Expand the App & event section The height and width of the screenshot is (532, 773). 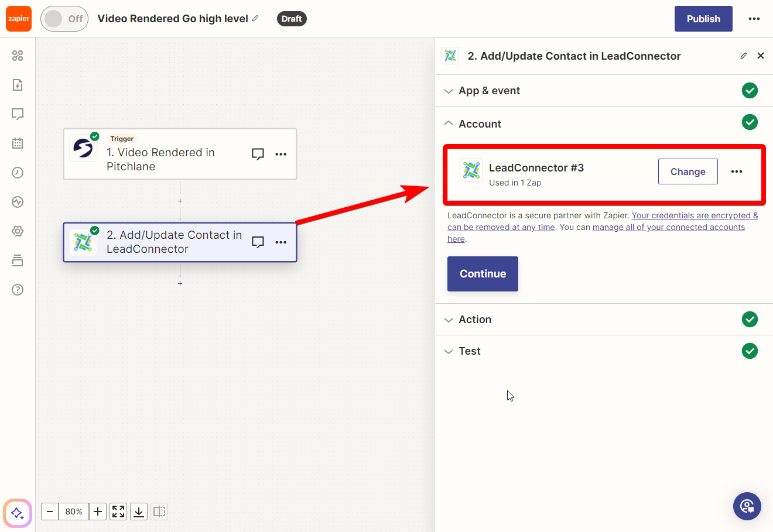(604, 91)
